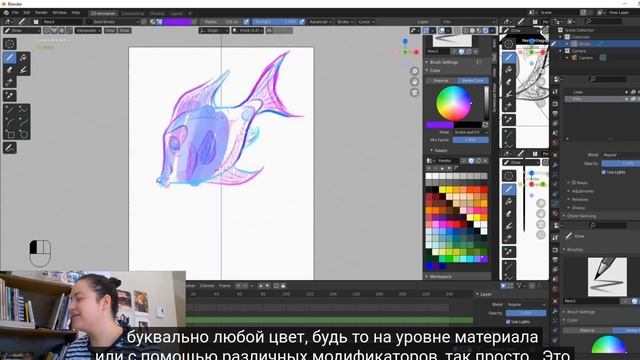Open the Solid Stroke material dropdown

coord(113,22)
